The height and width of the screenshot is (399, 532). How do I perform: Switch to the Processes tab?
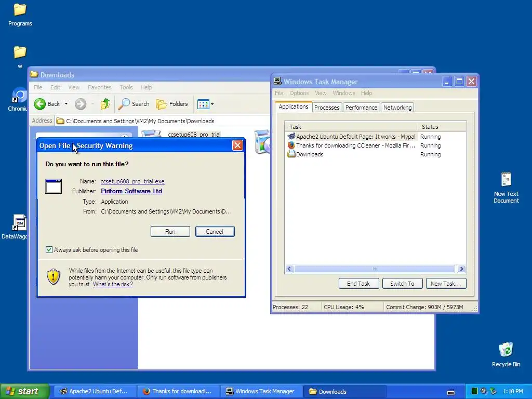327,108
